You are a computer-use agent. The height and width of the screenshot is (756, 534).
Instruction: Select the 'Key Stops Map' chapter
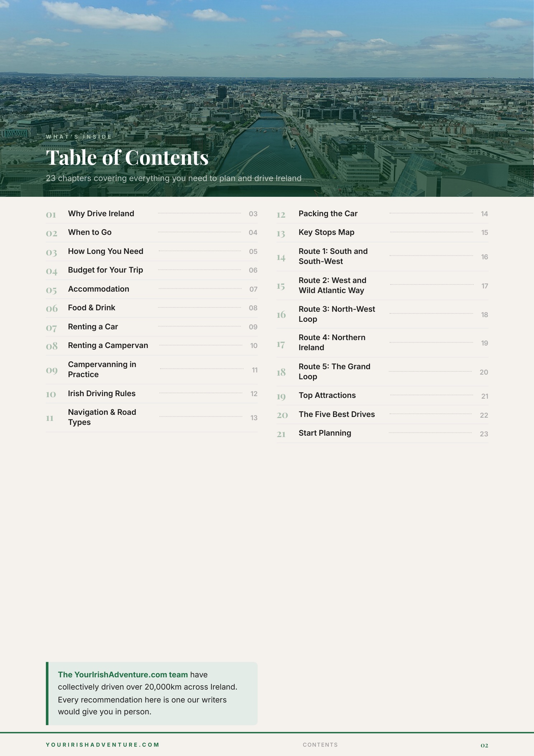tap(382, 232)
